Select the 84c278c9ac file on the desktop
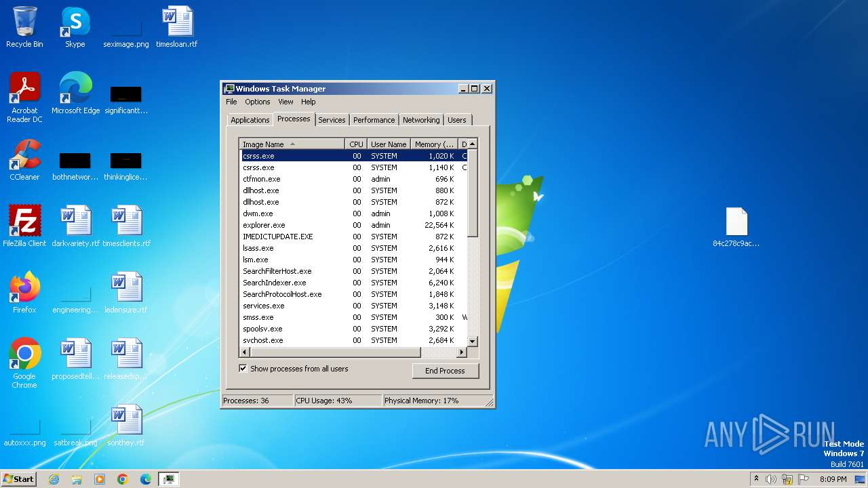The image size is (868, 488). (x=736, y=228)
